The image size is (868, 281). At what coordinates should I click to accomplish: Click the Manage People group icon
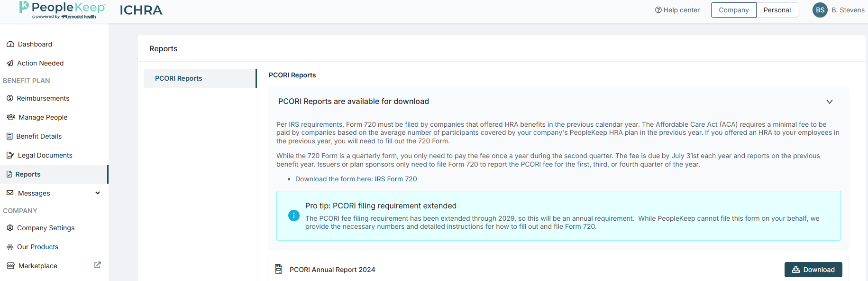click(11, 117)
